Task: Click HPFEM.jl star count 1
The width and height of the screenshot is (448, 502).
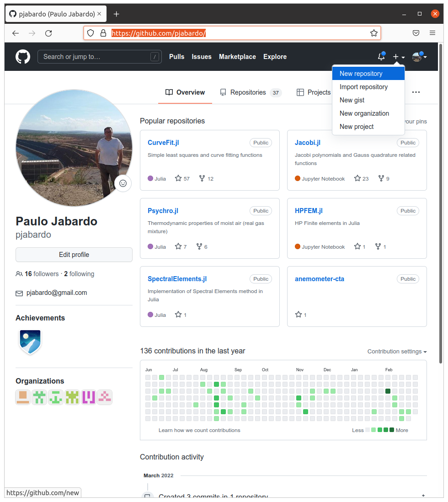Action: (x=360, y=247)
